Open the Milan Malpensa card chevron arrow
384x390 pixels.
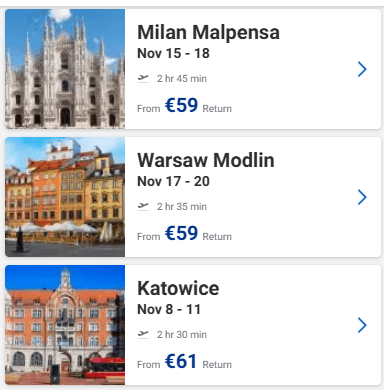pyautogui.click(x=362, y=69)
